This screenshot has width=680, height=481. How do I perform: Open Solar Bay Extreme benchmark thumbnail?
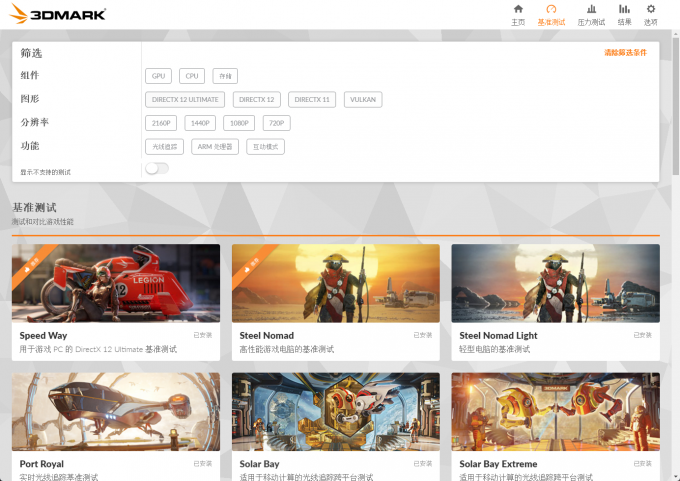pos(556,412)
